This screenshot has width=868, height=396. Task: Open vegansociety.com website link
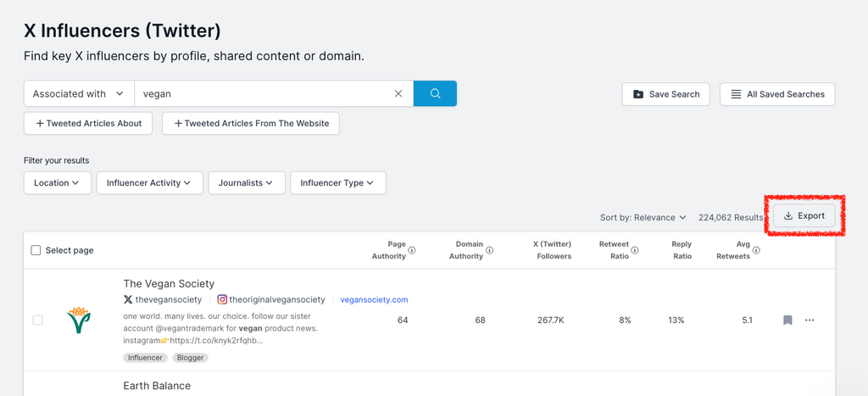coord(374,299)
